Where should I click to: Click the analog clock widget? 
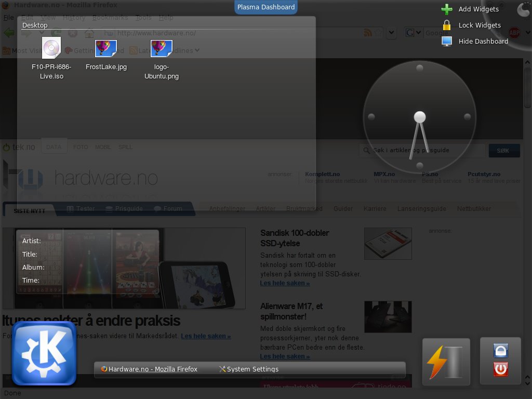pyautogui.click(x=420, y=117)
